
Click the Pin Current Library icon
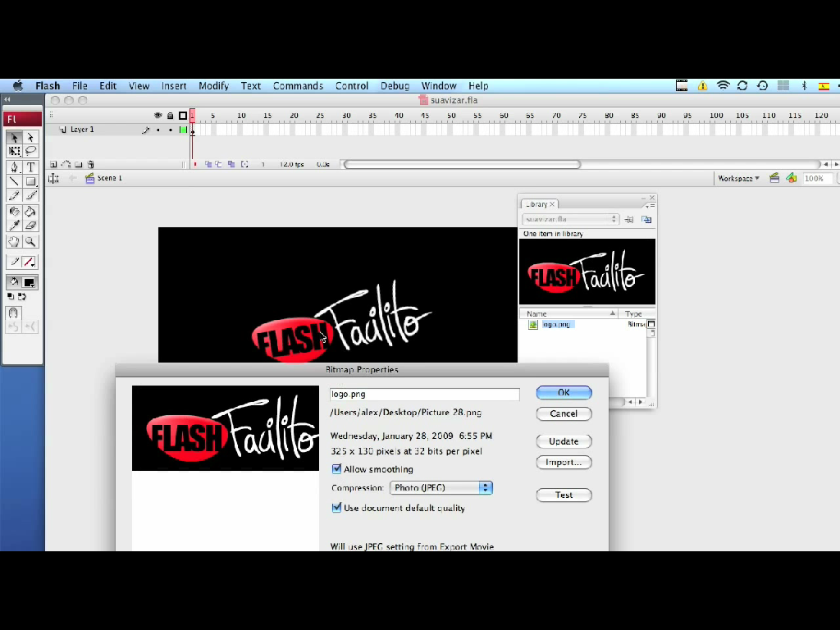pyautogui.click(x=629, y=220)
